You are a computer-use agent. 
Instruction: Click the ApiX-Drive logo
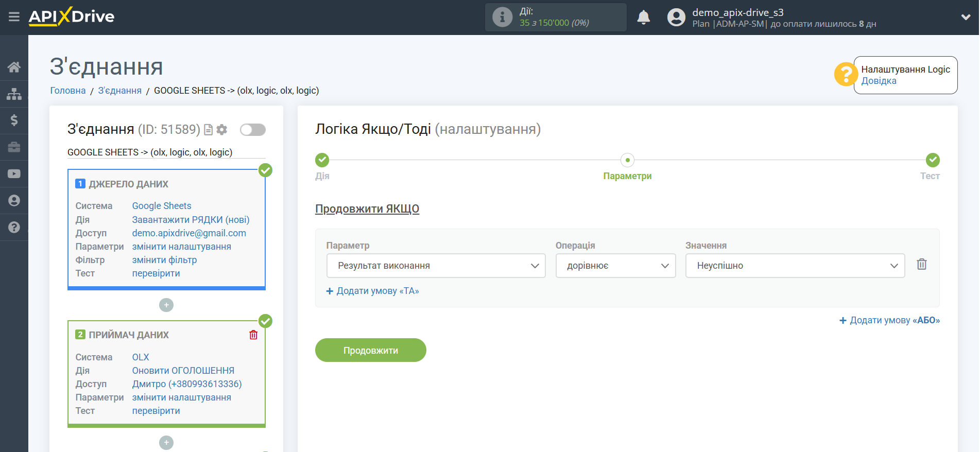click(72, 16)
